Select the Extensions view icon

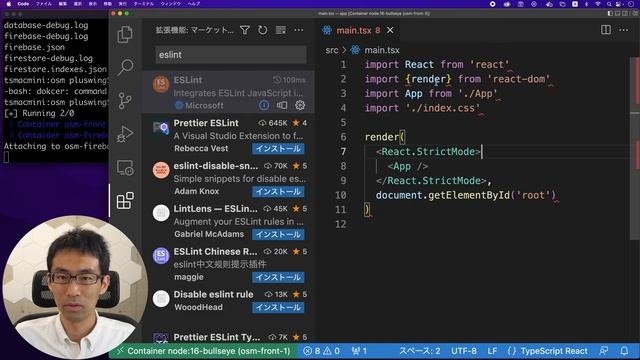pyautogui.click(x=125, y=201)
